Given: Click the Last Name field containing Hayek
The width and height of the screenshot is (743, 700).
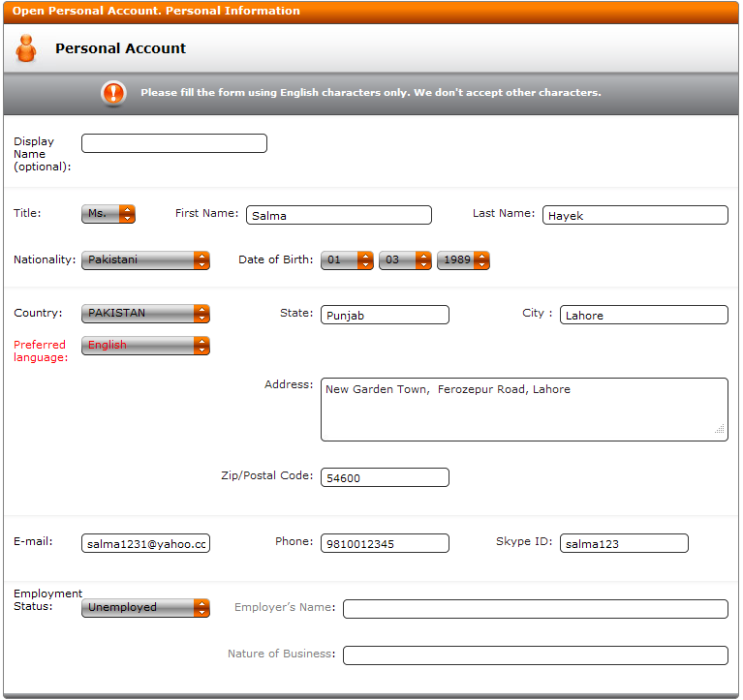Looking at the screenshot, I should (635, 215).
